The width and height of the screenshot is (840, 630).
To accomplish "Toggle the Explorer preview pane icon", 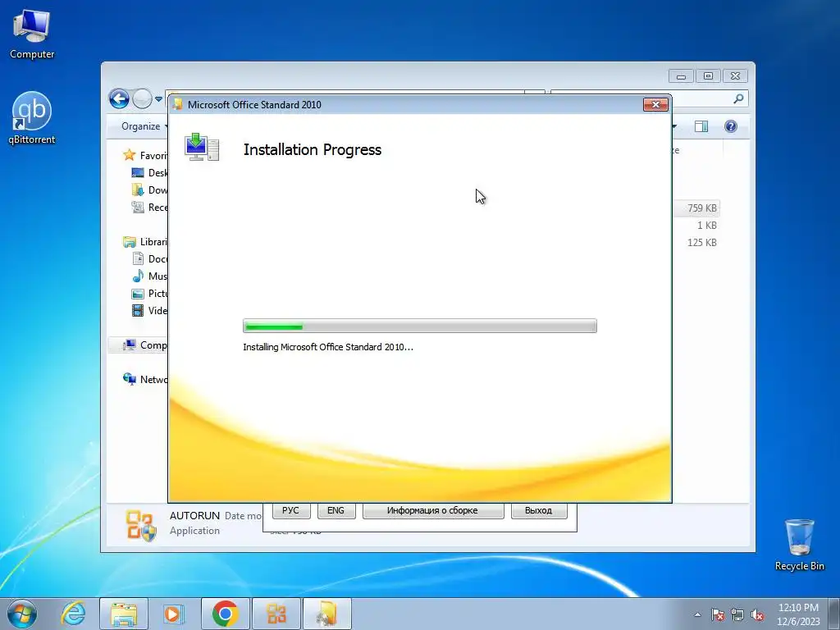I will [701, 126].
